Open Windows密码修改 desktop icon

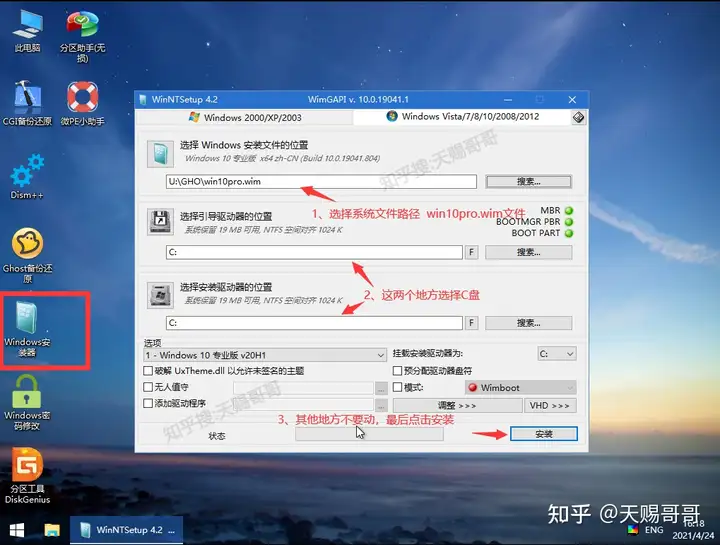click(x=27, y=402)
